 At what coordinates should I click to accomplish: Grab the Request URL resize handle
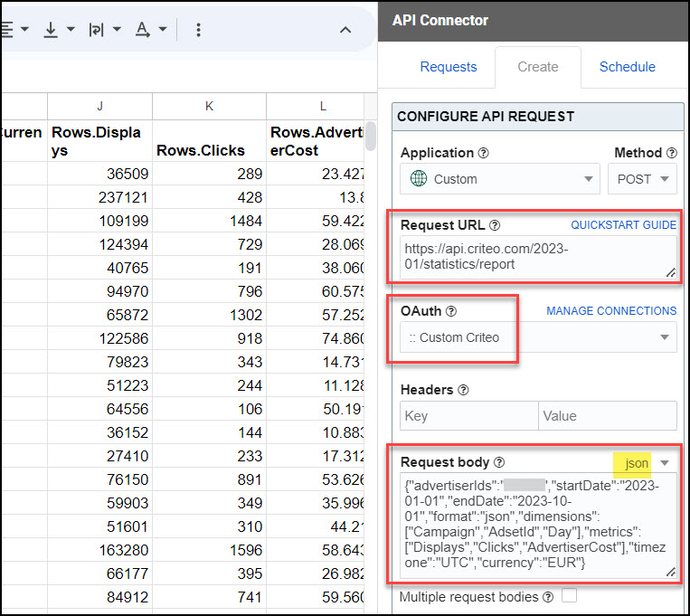671,273
